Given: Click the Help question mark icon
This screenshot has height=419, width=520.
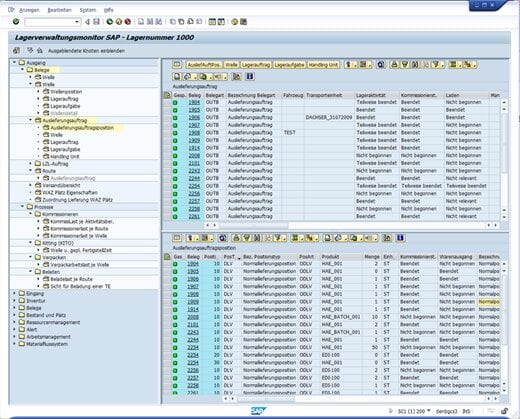Looking at the screenshot, I should tap(235, 22).
